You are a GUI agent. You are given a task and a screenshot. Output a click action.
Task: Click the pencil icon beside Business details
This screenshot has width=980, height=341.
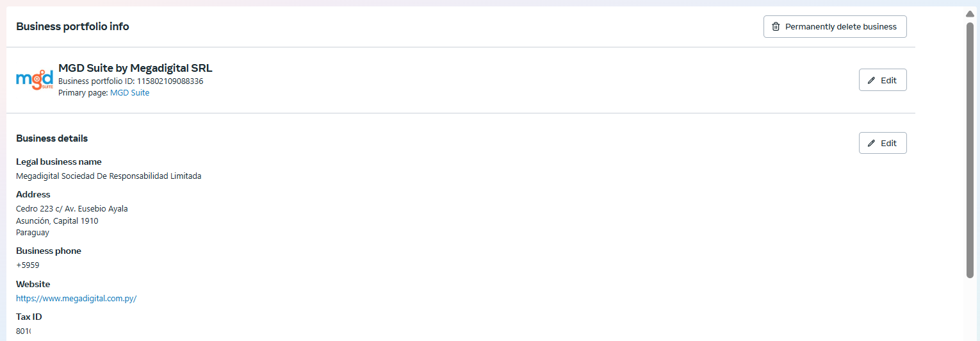(x=871, y=143)
